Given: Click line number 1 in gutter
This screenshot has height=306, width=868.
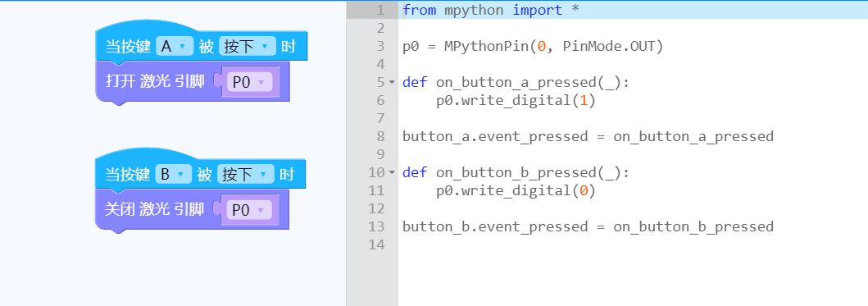Looking at the screenshot, I should (x=379, y=10).
